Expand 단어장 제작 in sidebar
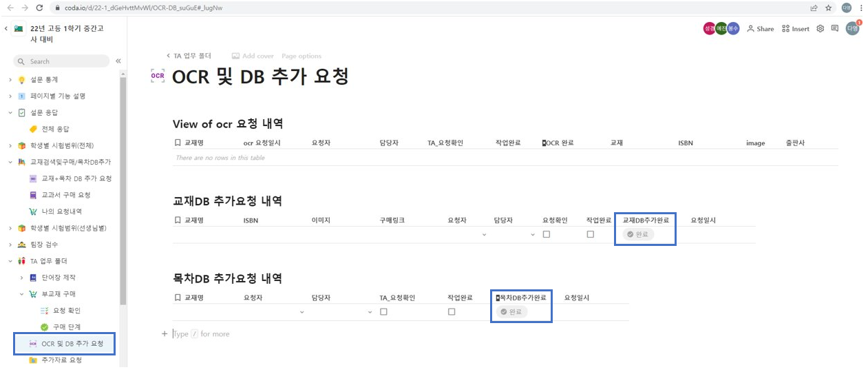The image size is (868, 372). 21,278
